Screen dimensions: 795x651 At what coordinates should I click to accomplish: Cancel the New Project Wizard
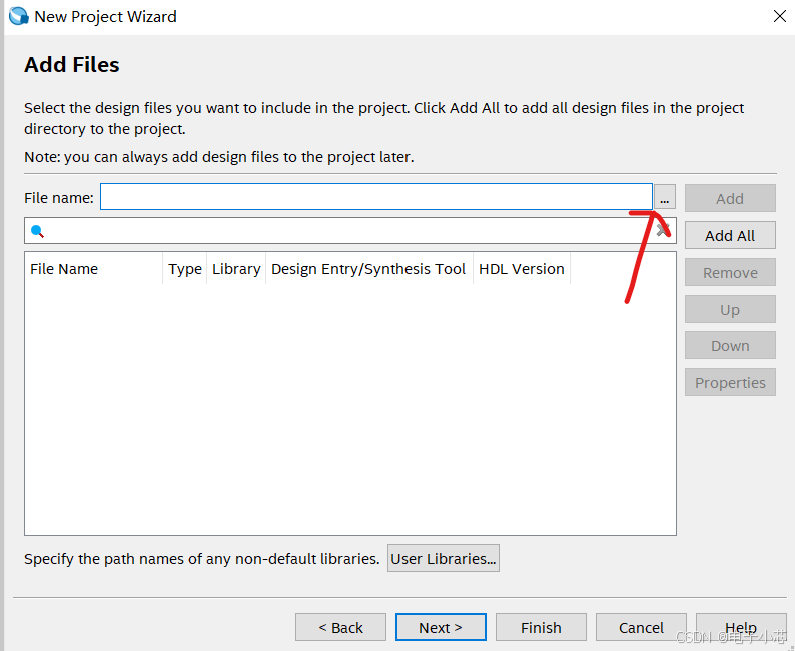click(x=641, y=627)
